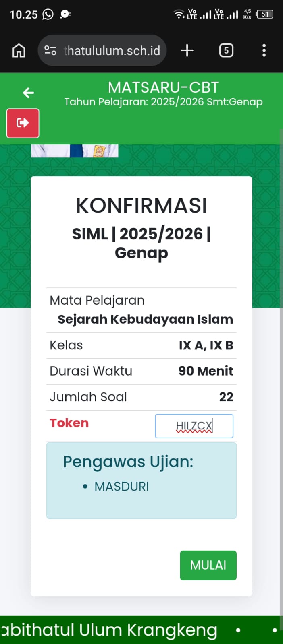Tap the KONFIRMASI heading

[141, 206]
